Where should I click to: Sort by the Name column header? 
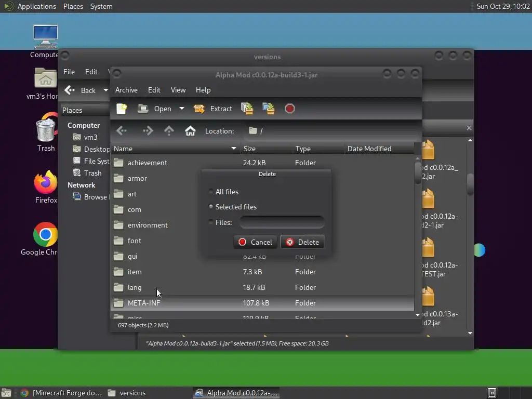point(175,149)
